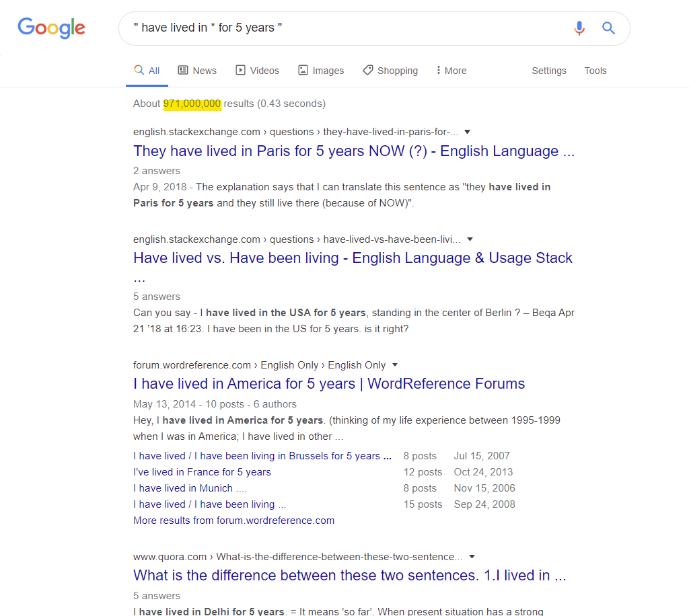The image size is (689, 616).
Task: Open 'I have lived / I have been living in Brussels' sublink
Action: [262, 456]
